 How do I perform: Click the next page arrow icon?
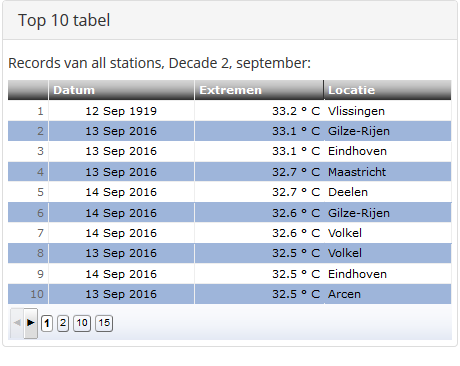point(31,323)
